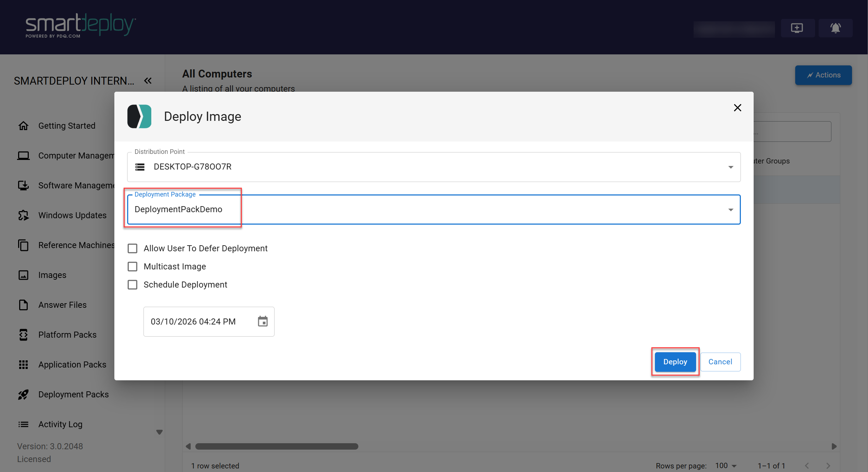Cancel the Deploy Image dialog
868x472 pixels.
pos(720,362)
